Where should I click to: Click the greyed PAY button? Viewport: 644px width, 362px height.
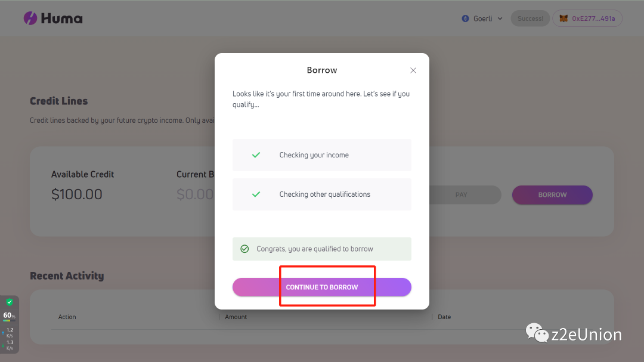(x=461, y=195)
